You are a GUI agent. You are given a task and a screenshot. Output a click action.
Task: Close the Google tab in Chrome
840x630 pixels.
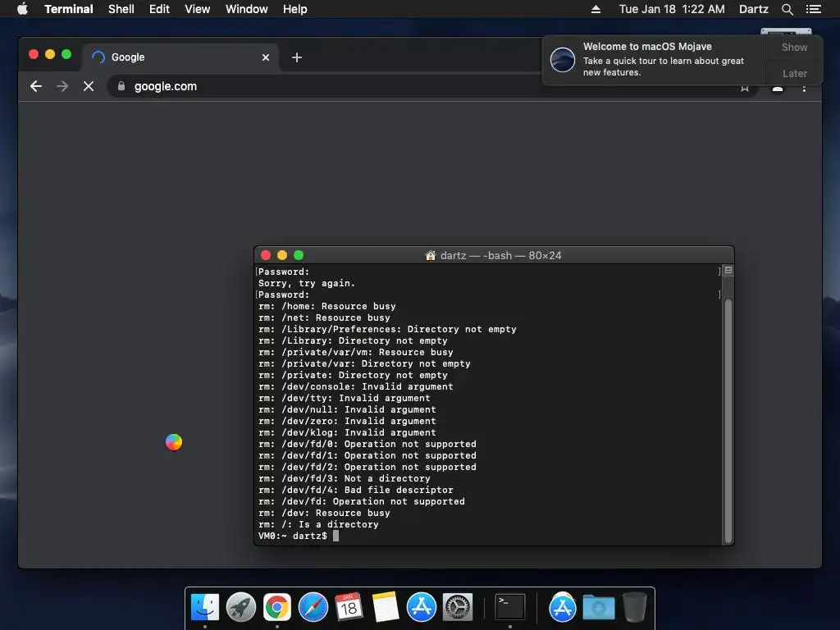click(x=266, y=57)
